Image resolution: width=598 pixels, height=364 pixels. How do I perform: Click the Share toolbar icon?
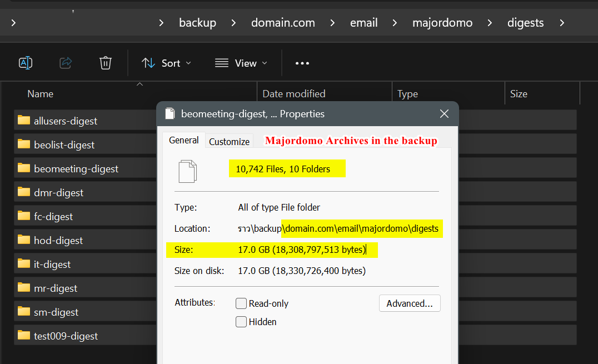click(66, 63)
